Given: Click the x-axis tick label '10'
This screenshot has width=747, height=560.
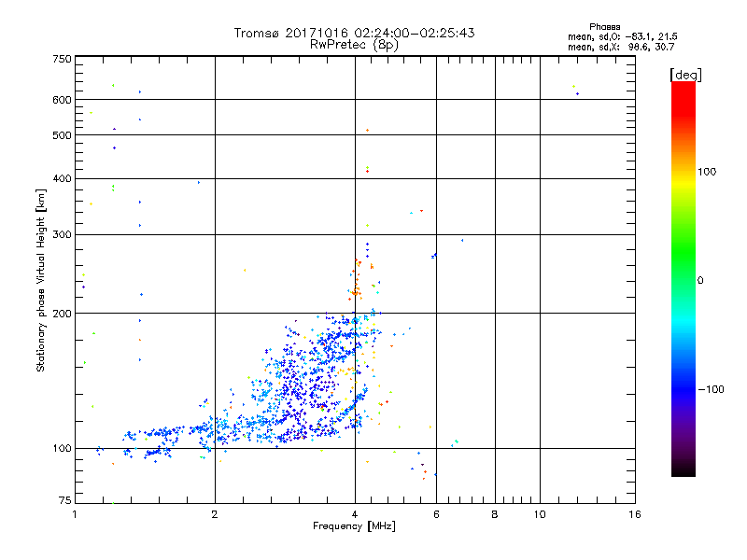Looking at the screenshot, I should pos(540,514).
